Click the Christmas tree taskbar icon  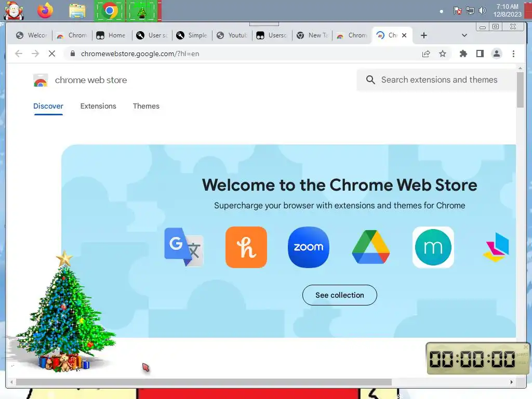click(142, 11)
